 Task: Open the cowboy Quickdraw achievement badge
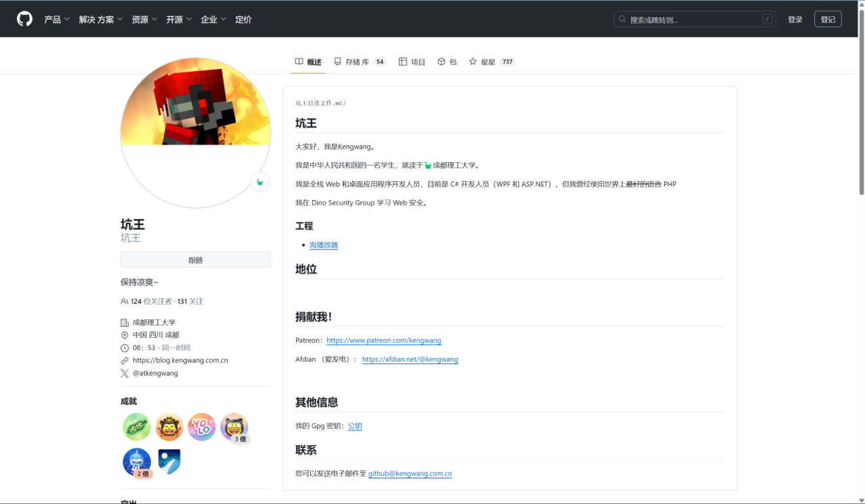tap(169, 427)
